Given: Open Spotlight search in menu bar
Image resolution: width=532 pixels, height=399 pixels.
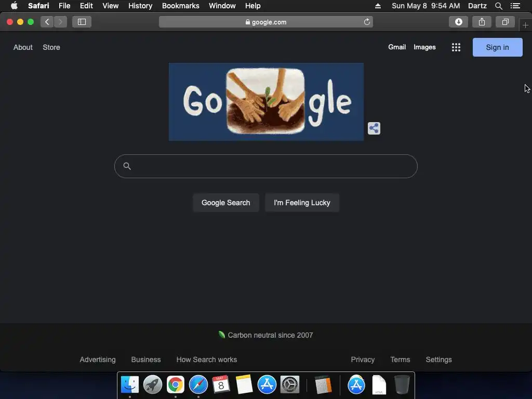Looking at the screenshot, I should [498, 6].
